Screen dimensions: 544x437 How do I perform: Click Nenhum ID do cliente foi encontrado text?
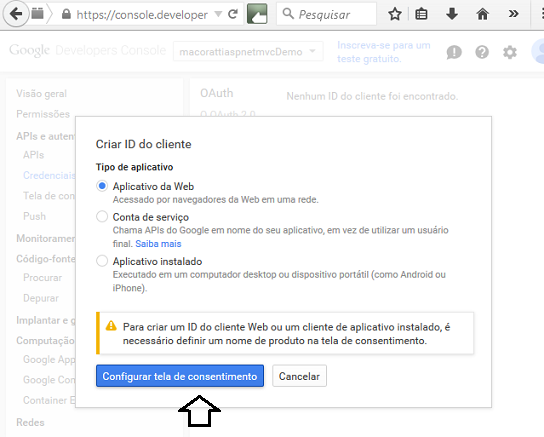[372, 96]
